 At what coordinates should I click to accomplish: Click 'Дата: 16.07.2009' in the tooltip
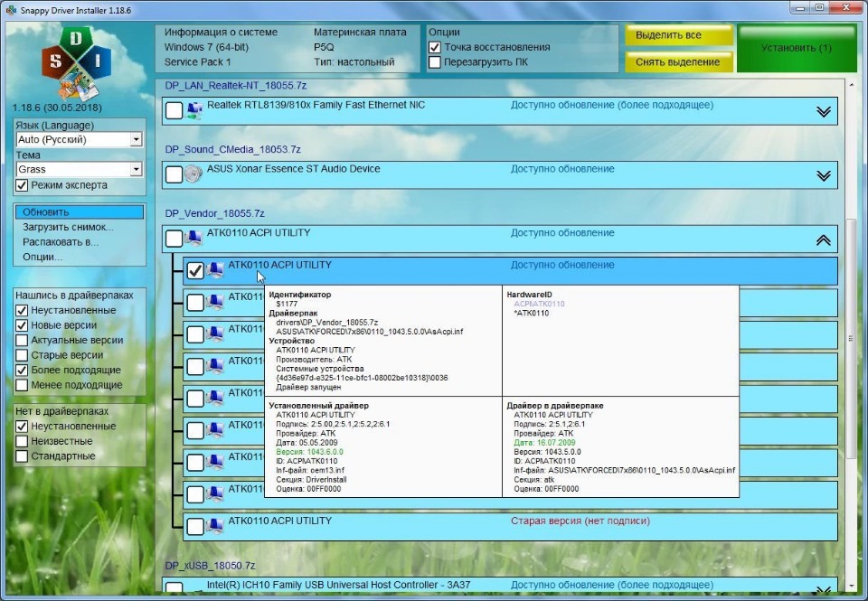(544, 443)
